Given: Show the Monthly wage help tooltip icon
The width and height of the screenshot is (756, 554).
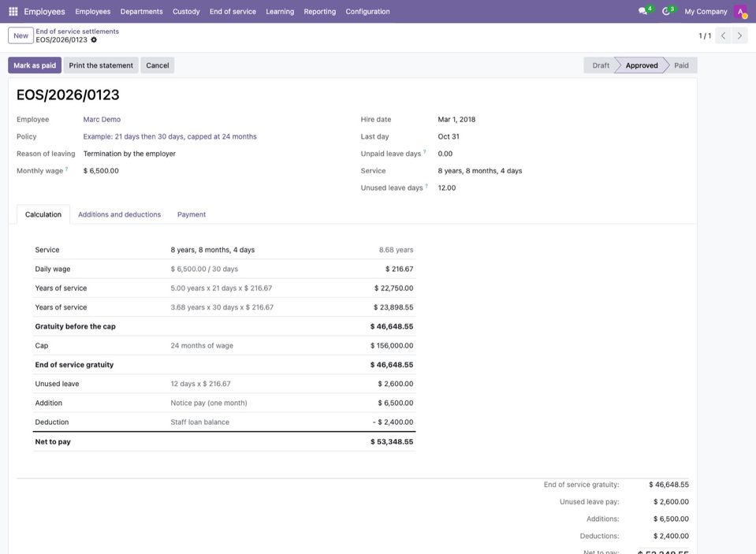Looking at the screenshot, I should click(x=66, y=169).
